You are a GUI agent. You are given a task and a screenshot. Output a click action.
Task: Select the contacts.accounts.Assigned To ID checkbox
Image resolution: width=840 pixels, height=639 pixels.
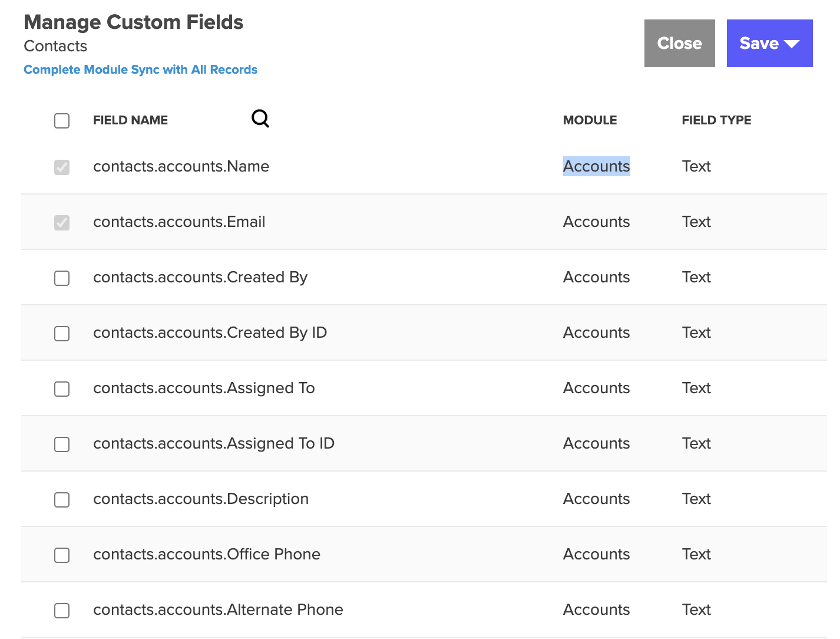point(62,444)
